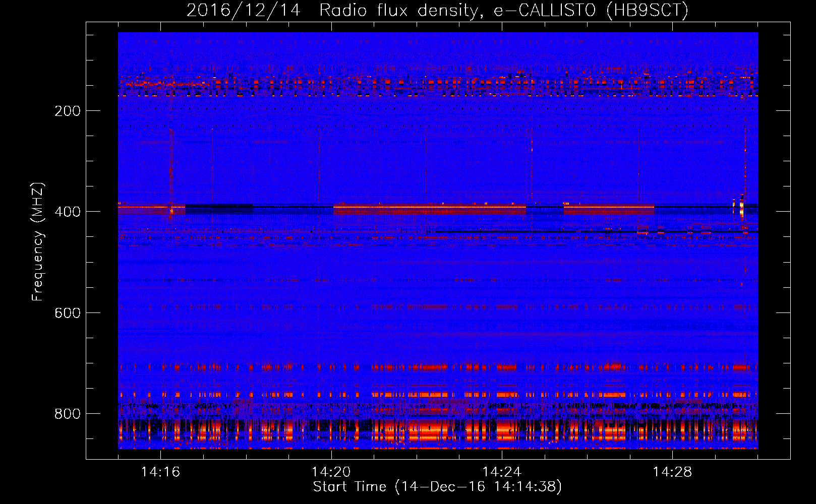Click the 600 frequency tick label
The image size is (816, 504).
click(68, 313)
